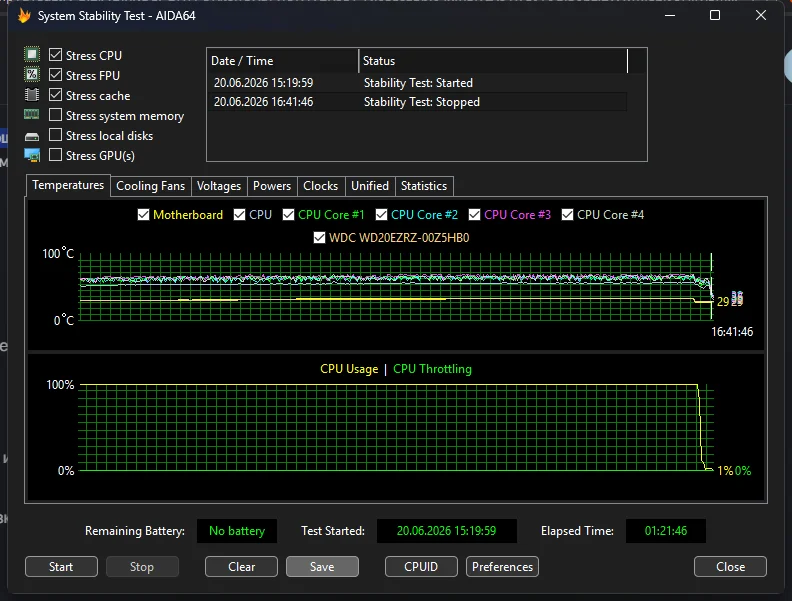Image resolution: width=792 pixels, height=601 pixels.
Task: Click the Close button at bottom right
Action: [x=730, y=567]
